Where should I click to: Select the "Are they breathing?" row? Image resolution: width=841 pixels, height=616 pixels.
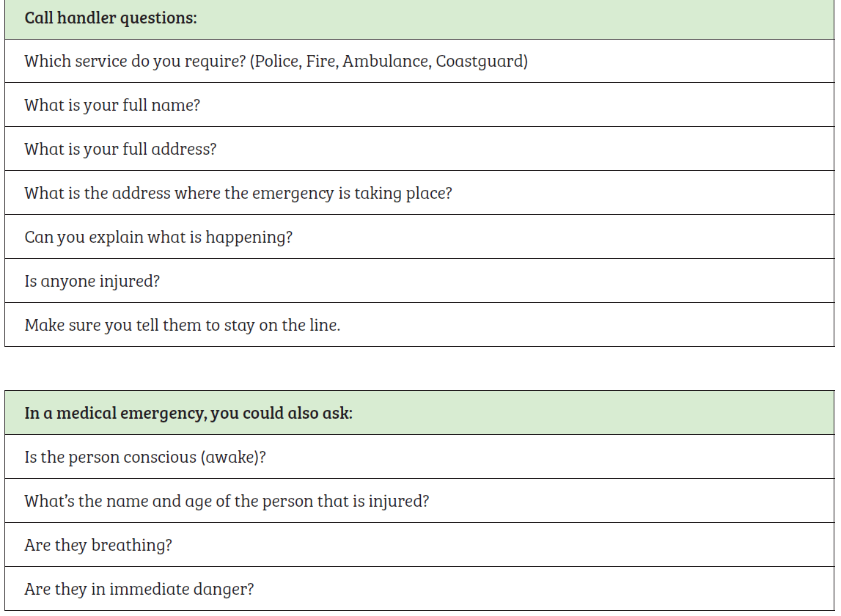click(x=98, y=545)
